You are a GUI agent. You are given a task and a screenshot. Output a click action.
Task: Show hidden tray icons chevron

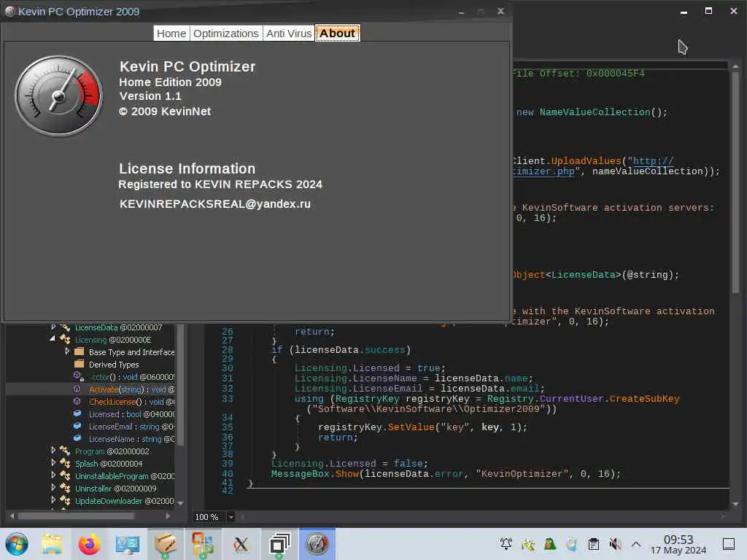[x=636, y=544]
